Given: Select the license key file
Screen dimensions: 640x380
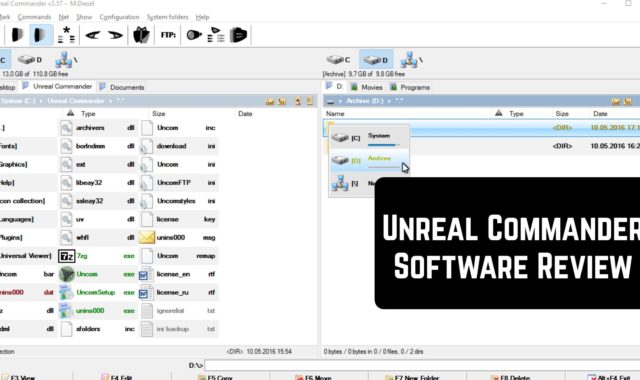Looking at the screenshot, I should pos(178,219).
